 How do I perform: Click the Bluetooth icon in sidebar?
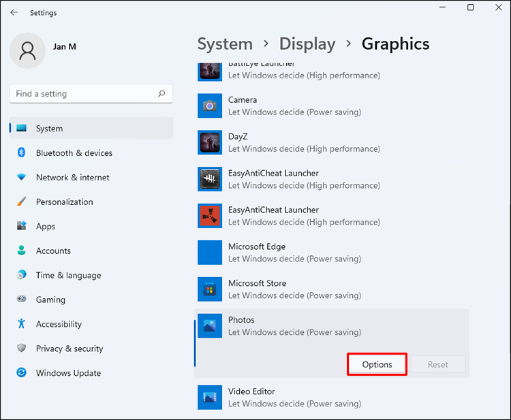[x=22, y=152]
